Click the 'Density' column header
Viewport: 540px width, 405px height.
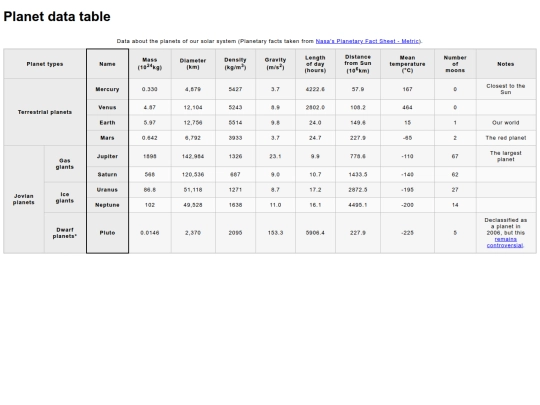pyautogui.click(x=235, y=64)
